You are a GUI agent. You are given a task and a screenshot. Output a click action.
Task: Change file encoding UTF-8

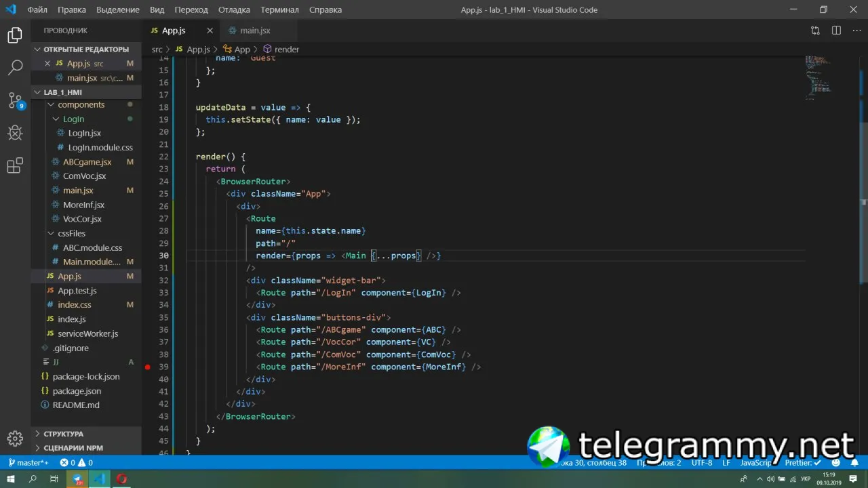(x=702, y=463)
